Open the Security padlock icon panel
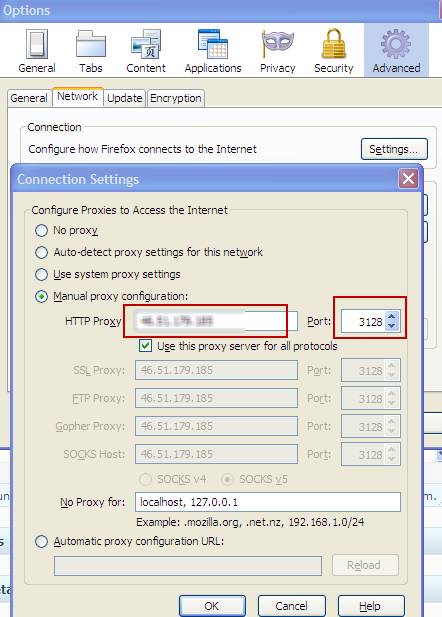 click(334, 50)
